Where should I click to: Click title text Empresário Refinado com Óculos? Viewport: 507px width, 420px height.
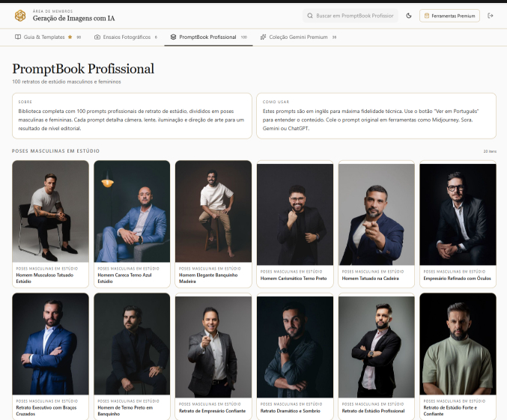coord(458,279)
